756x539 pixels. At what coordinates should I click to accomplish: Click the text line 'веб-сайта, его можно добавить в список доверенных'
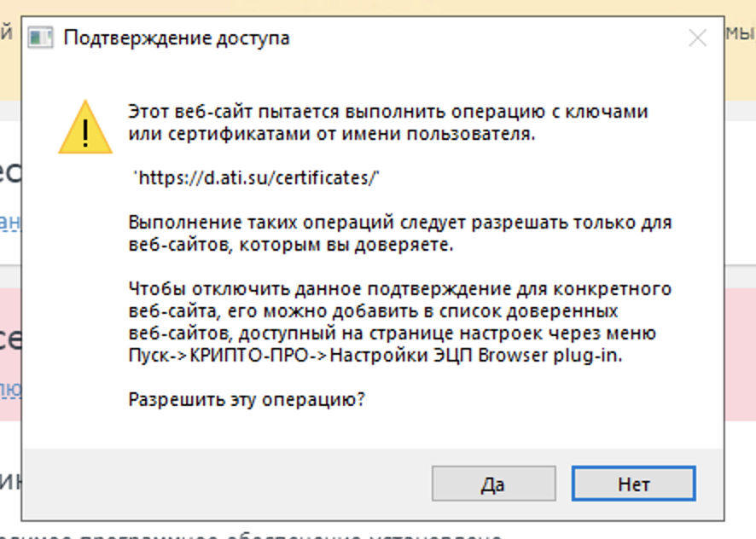(x=373, y=310)
